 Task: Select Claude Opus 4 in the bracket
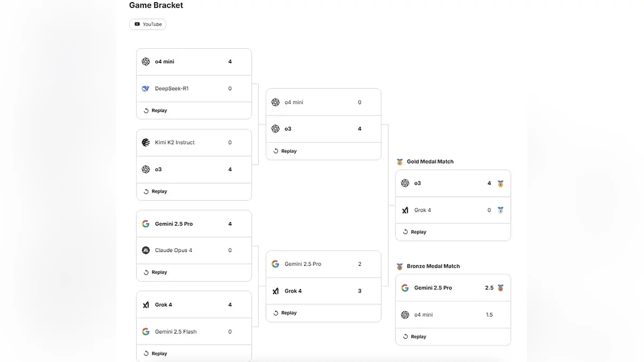click(x=173, y=250)
